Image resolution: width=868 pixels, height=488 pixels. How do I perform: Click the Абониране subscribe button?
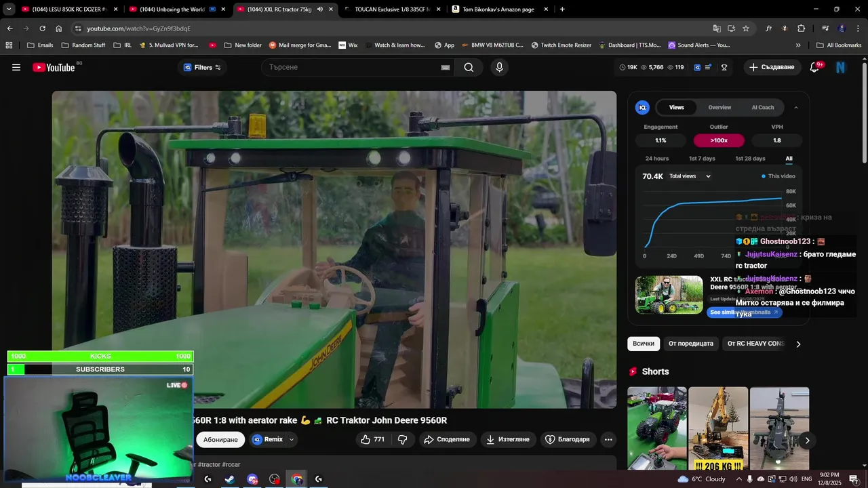[220, 439]
